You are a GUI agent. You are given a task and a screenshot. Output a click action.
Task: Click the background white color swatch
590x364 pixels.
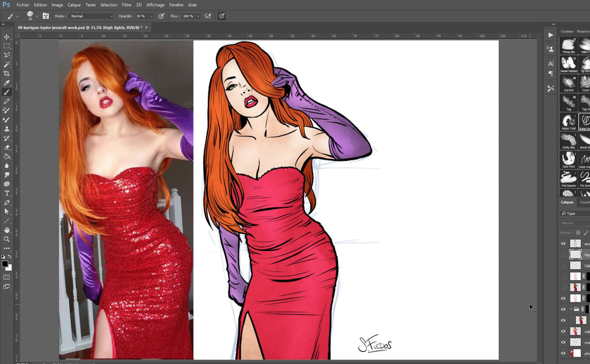[x=9, y=268]
